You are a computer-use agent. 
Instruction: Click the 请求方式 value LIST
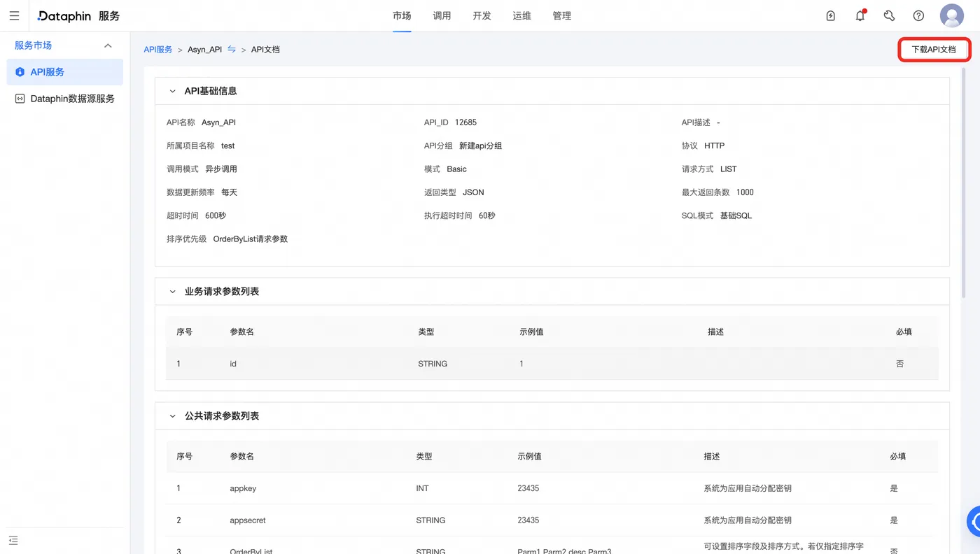click(729, 169)
